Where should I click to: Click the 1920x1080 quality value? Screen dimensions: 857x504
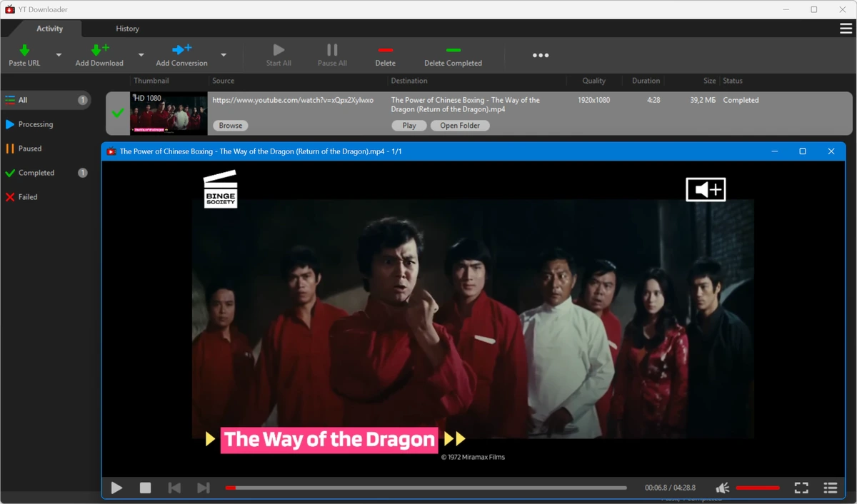pos(593,100)
